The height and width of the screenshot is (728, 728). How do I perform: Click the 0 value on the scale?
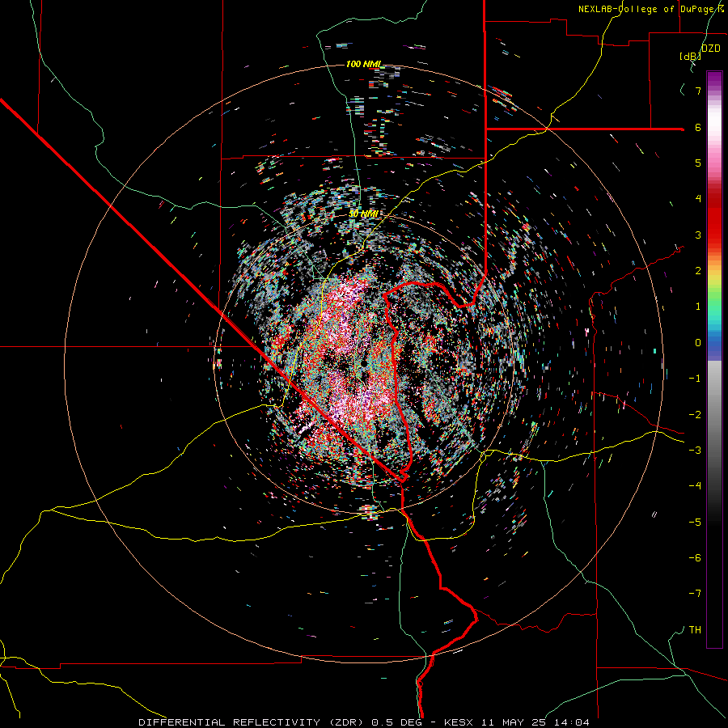[698, 343]
